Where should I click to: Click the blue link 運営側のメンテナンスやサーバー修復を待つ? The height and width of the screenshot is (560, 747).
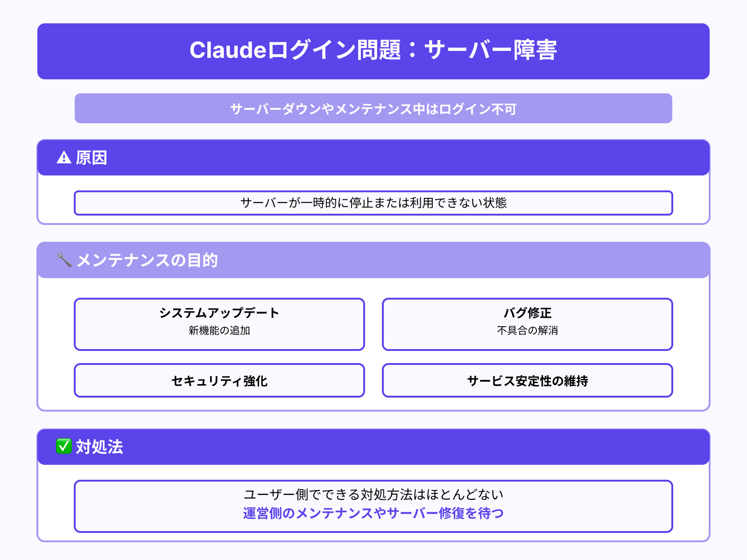coord(373,513)
